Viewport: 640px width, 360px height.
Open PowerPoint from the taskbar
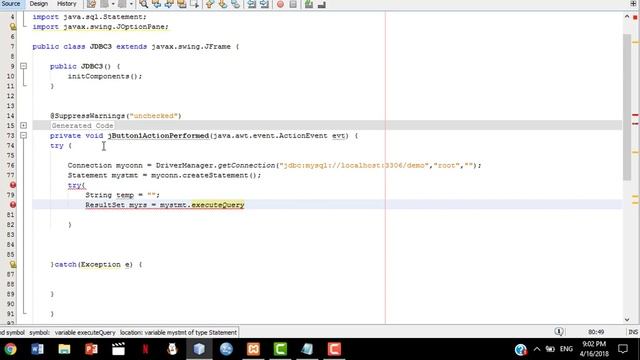click(x=91, y=349)
